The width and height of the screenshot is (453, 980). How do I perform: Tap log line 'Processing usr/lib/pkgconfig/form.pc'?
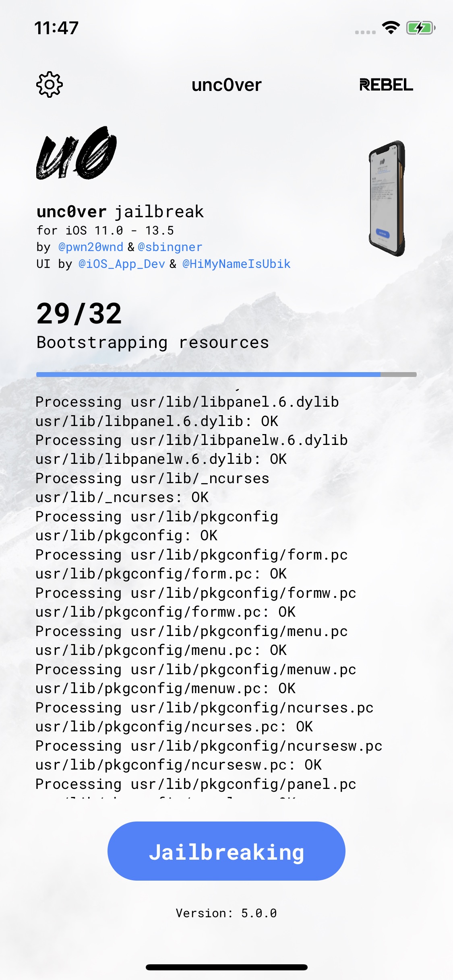(x=192, y=555)
